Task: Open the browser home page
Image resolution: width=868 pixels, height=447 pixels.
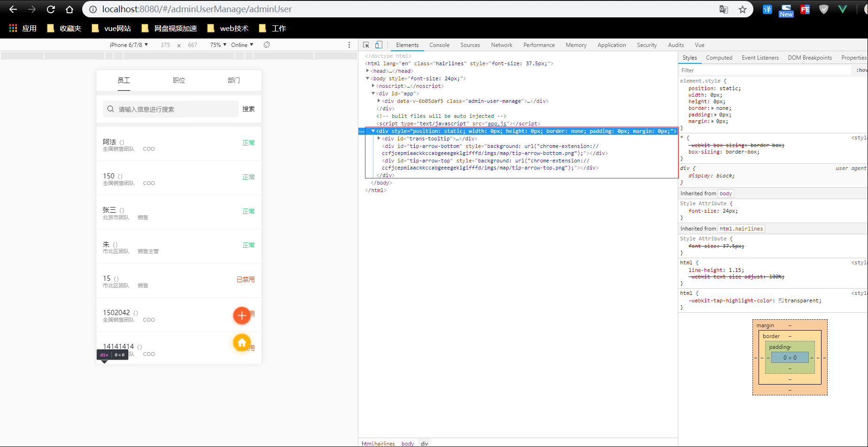Action: (x=70, y=9)
